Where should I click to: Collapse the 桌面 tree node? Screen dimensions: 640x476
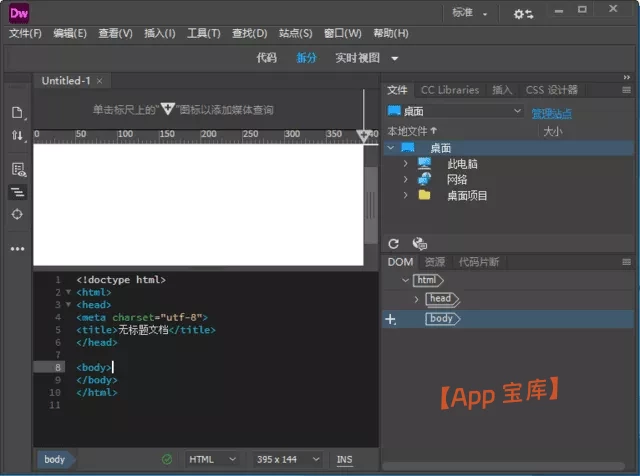click(391, 148)
